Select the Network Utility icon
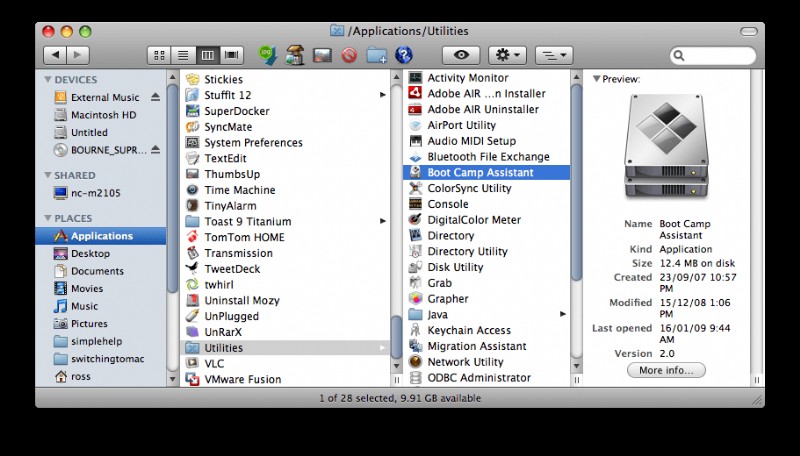 tap(415, 362)
